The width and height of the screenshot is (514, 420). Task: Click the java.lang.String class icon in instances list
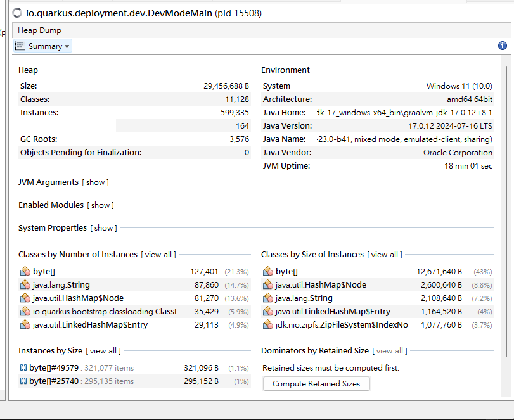(25, 284)
